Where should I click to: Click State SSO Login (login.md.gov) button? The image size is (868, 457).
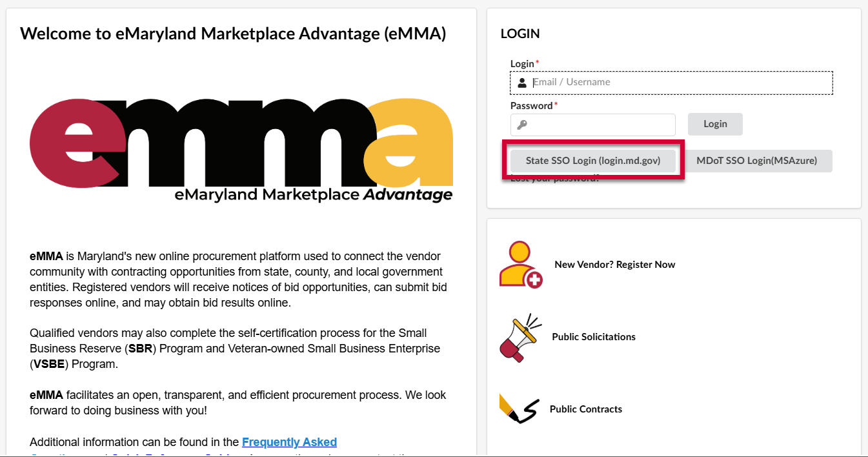click(593, 161)
